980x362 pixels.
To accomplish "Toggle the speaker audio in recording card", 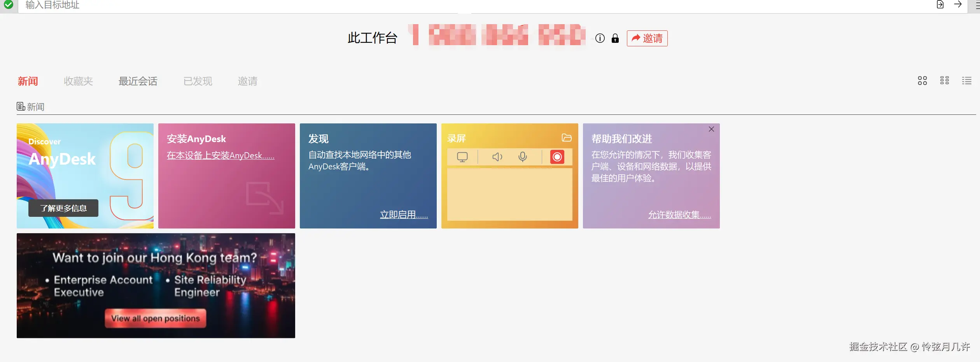I will [497, 157].
